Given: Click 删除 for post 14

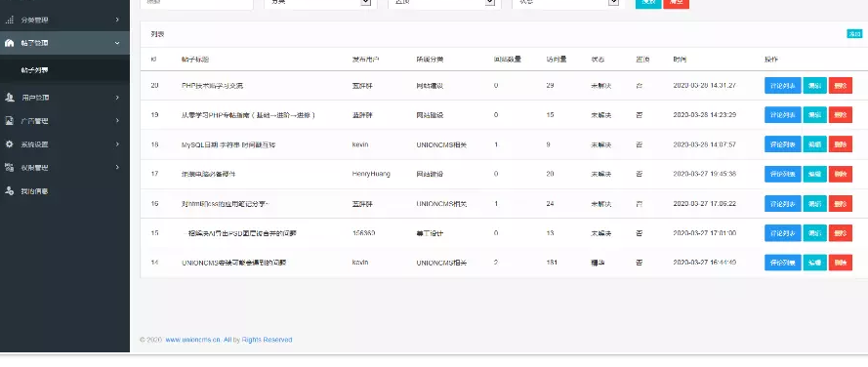Looking at the screenshot, I should (x=840, y=263).
